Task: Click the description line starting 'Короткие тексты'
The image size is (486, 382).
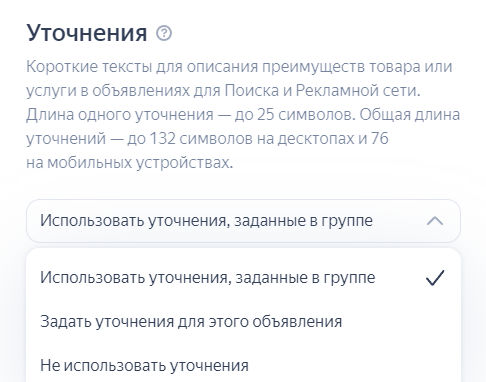Action: pos(239,66)
